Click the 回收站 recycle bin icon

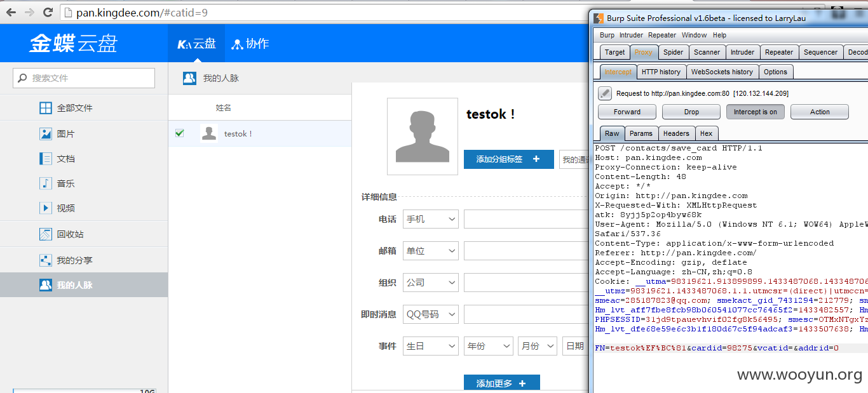point(46,234)
